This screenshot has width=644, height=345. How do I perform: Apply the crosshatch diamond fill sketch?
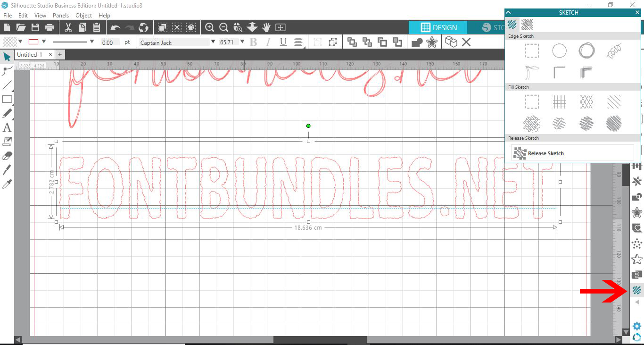(586, 101)
